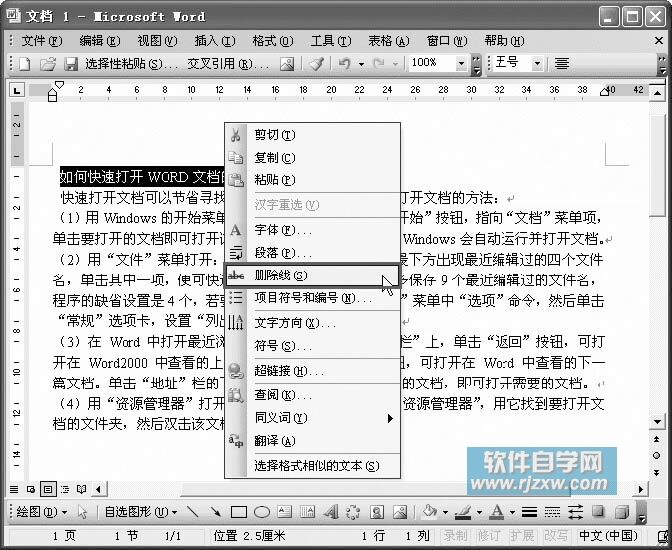Open the Fill Color dropdown arrow
The height and width of the screenshot is (550, 672).
pyautogui.click(x=445, y=512)
